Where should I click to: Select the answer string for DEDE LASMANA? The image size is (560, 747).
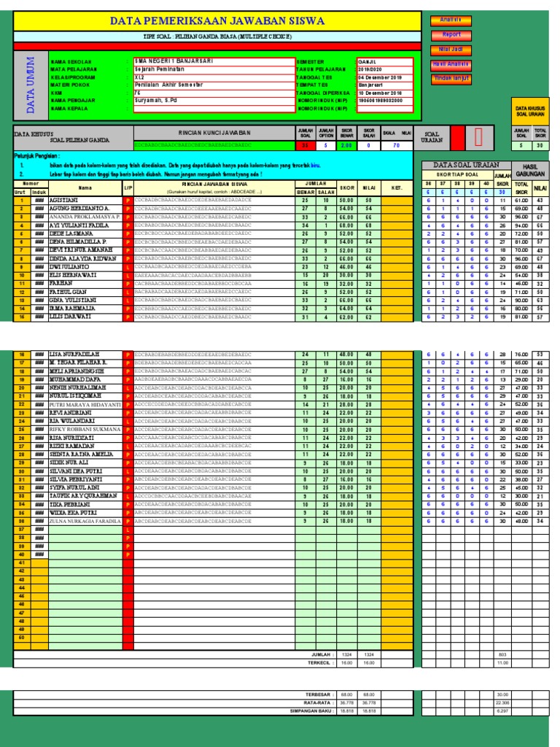(192, 233)
